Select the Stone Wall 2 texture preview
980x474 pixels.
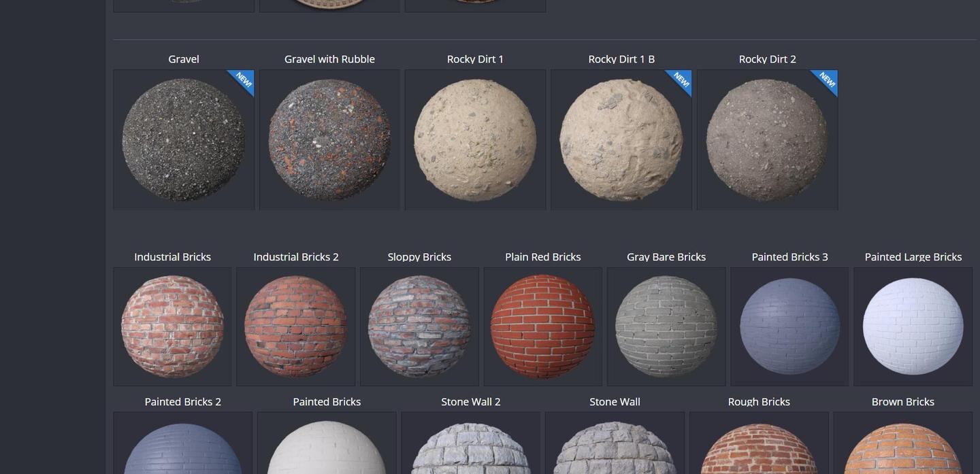coord(471,449)
